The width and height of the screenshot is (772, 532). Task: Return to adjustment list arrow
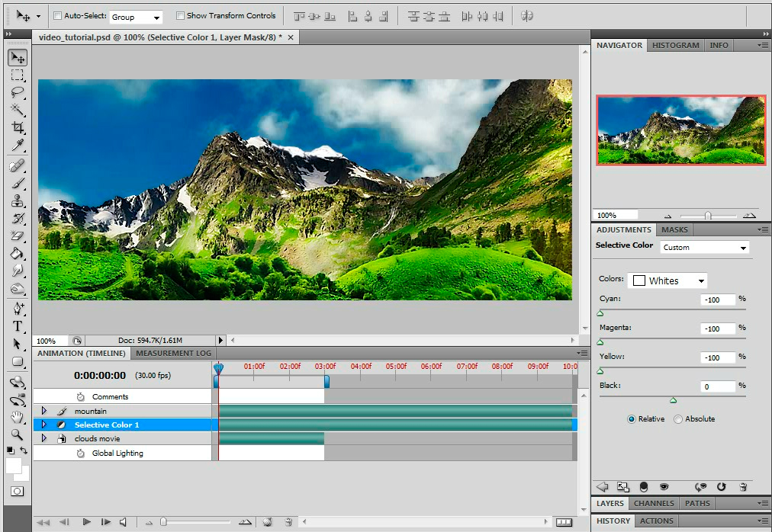602,487
